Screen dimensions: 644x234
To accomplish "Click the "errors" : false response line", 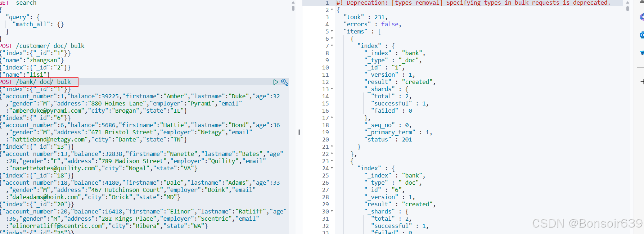I will point(372,24).
